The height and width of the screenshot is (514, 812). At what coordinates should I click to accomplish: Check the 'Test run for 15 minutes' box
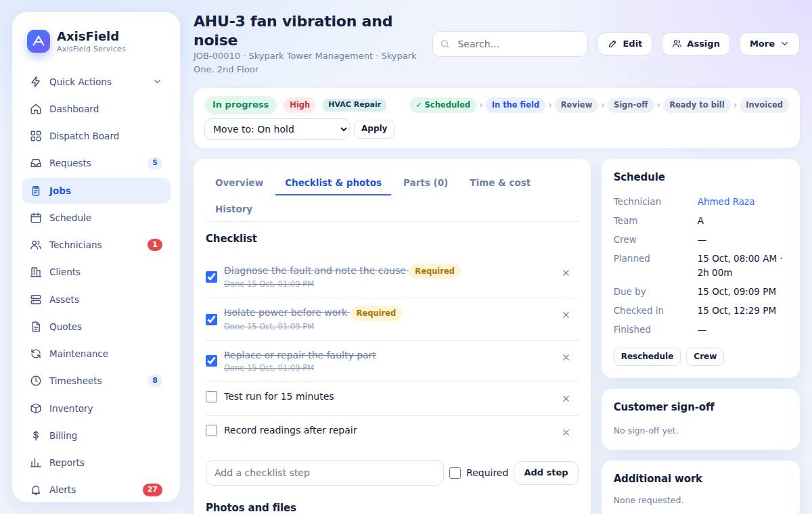[212, 396]
